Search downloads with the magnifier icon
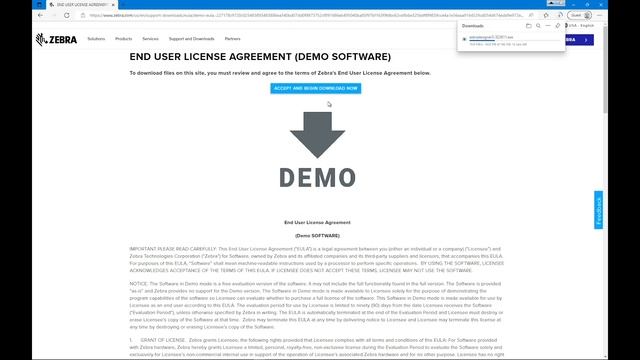Viewport: 640px width, 360px height. click(x=538, y=26)
